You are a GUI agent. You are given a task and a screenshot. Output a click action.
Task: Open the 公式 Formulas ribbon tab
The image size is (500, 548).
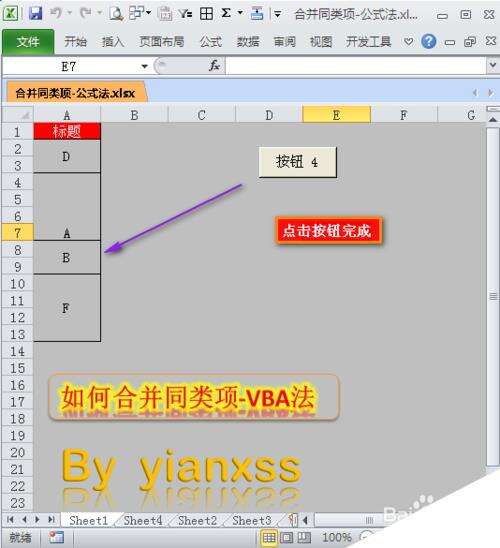(x=211, y=42)
